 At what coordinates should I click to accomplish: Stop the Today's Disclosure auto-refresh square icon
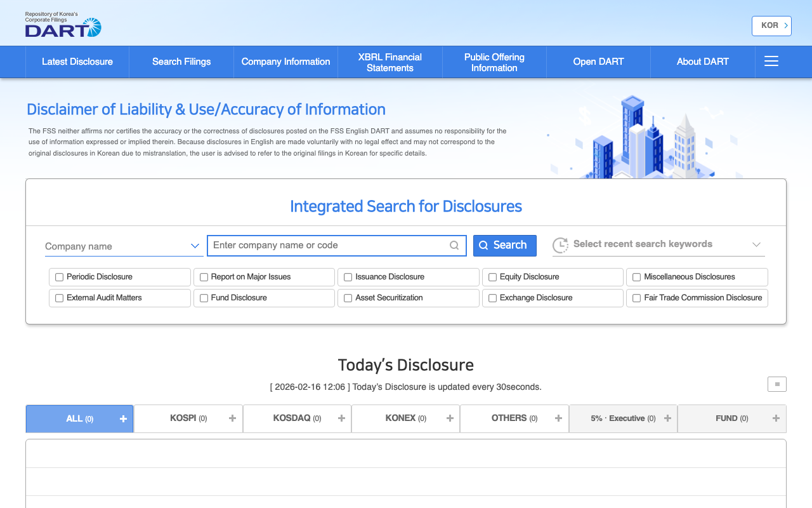pos(776,384)
